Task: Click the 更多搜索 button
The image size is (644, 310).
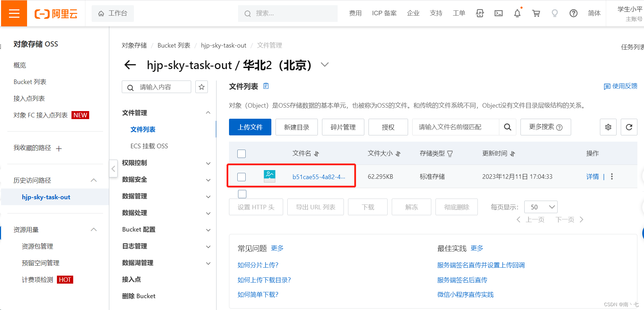Action: click(x=546, y=127)
